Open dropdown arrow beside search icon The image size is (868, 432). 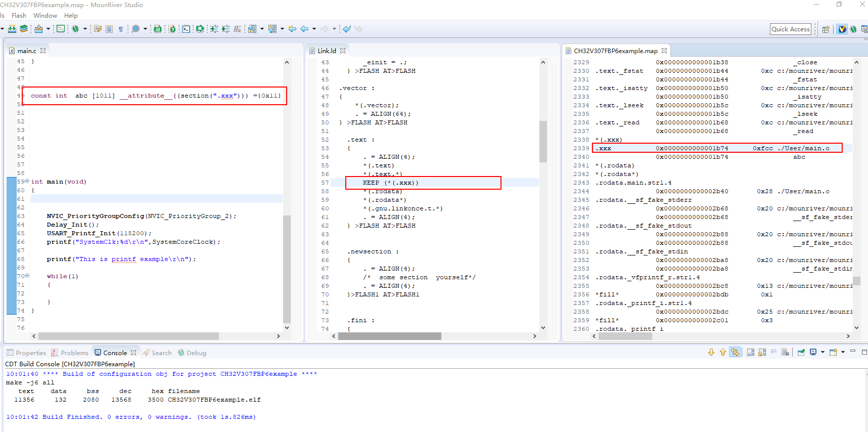tap(145, 29)
